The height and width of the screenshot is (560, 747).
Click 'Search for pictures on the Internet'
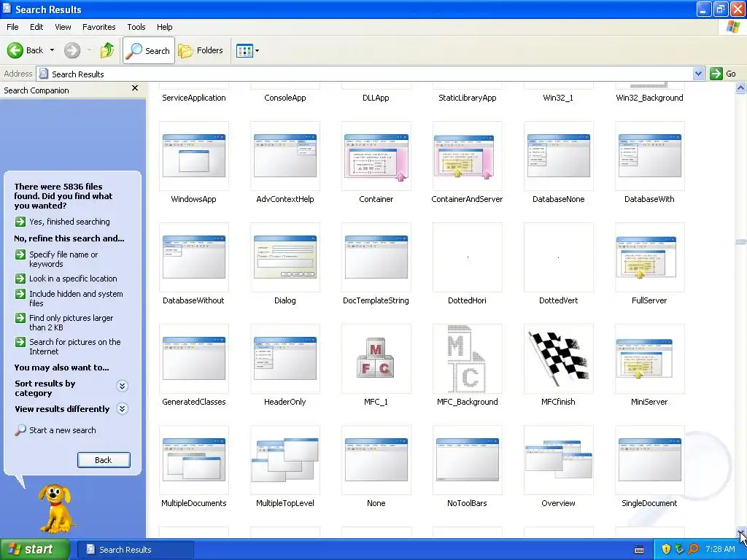[x=68, y=346]
